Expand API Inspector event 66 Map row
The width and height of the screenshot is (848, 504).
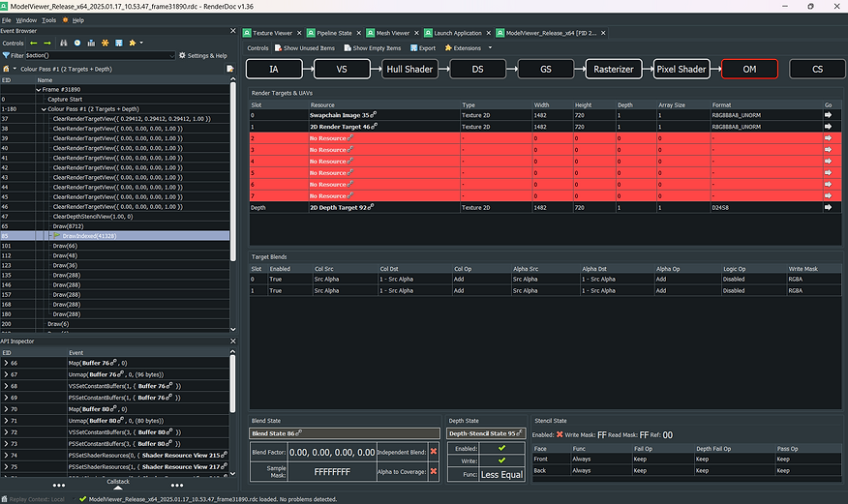pos(6,363)
